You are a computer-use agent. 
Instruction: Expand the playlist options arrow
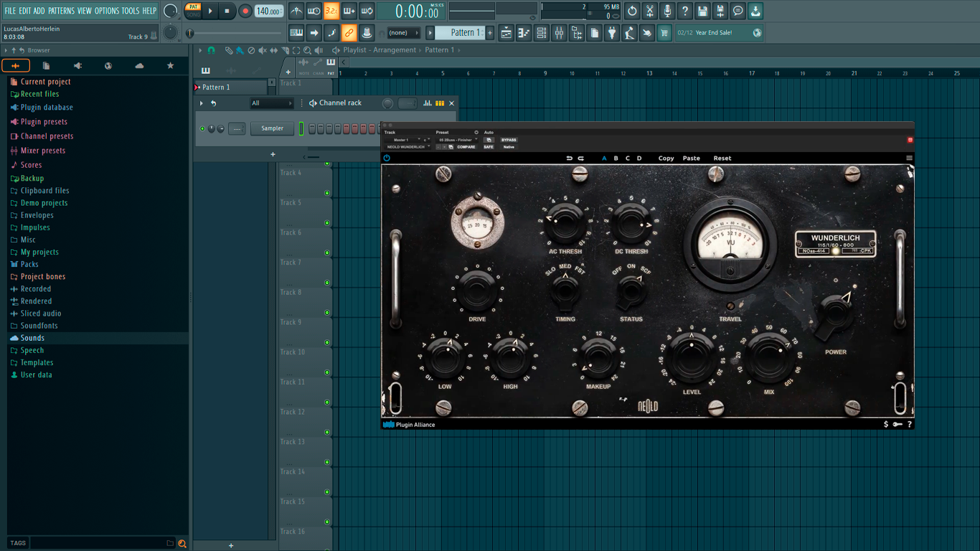[200, 50]
